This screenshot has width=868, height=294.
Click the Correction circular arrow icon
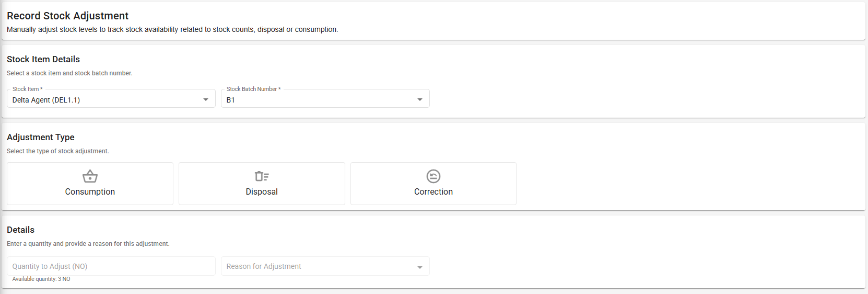pyautogui.click(x=433, y=176)
